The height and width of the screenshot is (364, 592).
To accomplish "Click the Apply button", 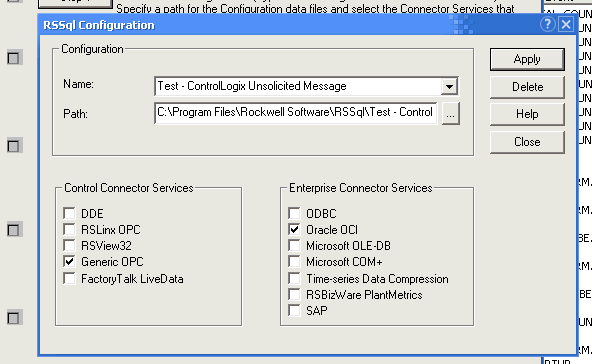I will tap(527, 59).
